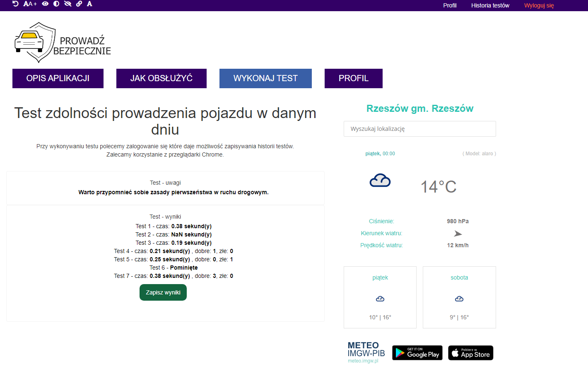Increase font size with AA+ icon
Image resolution: width=588 pixels, height=369 pixels.
point(30,4)
